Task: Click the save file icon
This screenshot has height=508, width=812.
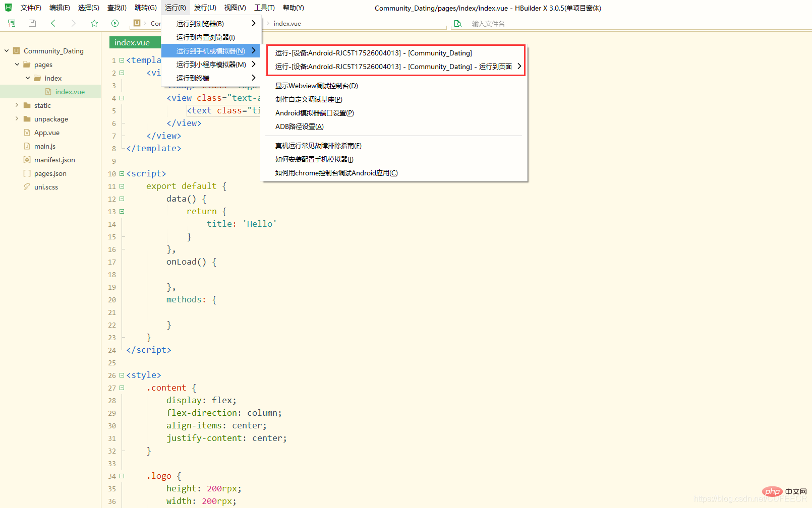Action: 32,23
